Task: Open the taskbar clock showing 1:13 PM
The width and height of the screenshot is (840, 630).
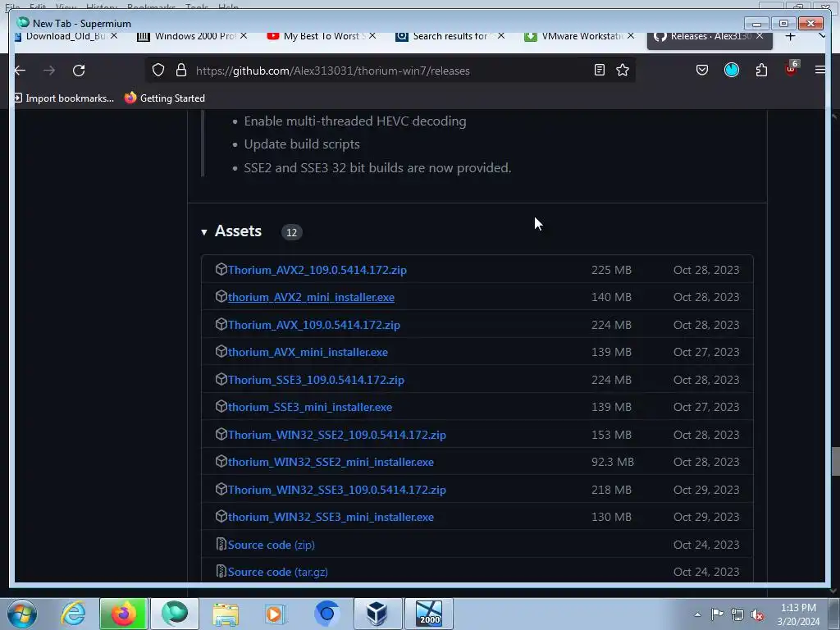Action: (x=798, y=614)
